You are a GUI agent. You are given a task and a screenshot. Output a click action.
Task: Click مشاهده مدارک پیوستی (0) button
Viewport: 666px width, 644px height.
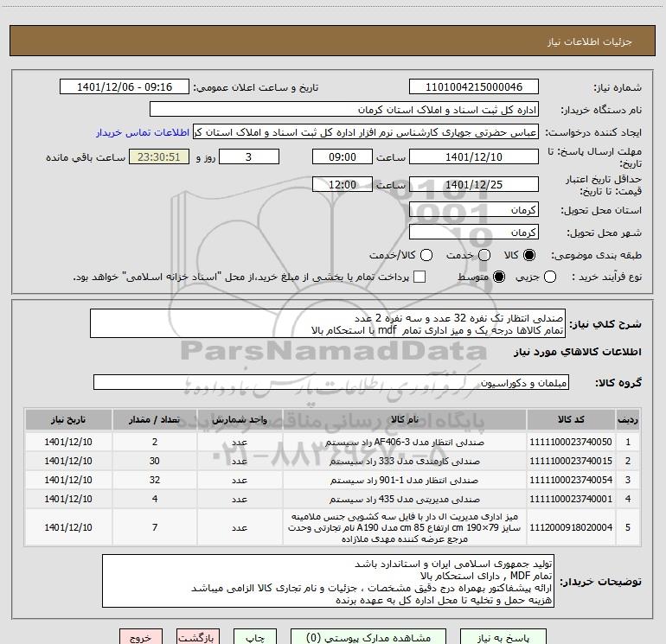coord(368,638)
